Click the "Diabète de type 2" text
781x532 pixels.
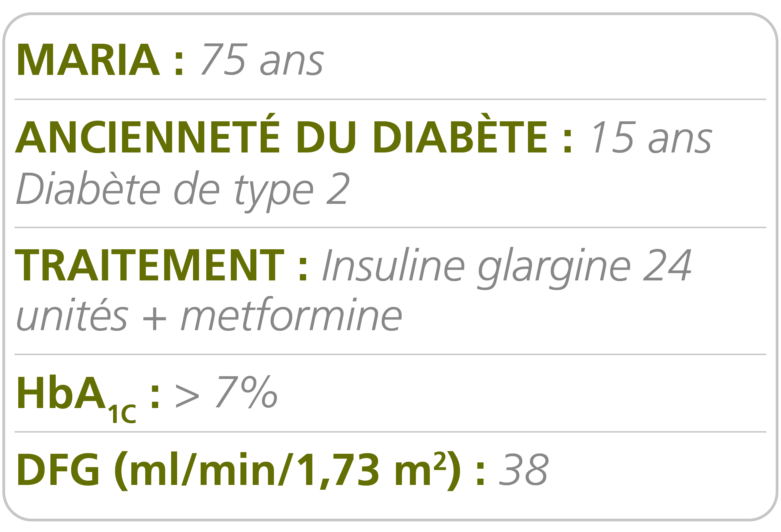183,188
